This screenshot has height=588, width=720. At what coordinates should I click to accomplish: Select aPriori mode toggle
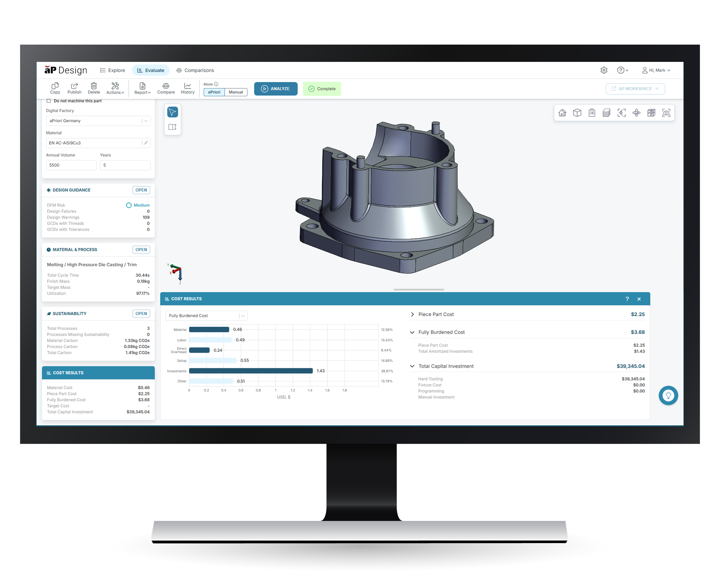(x=214, y=92)
